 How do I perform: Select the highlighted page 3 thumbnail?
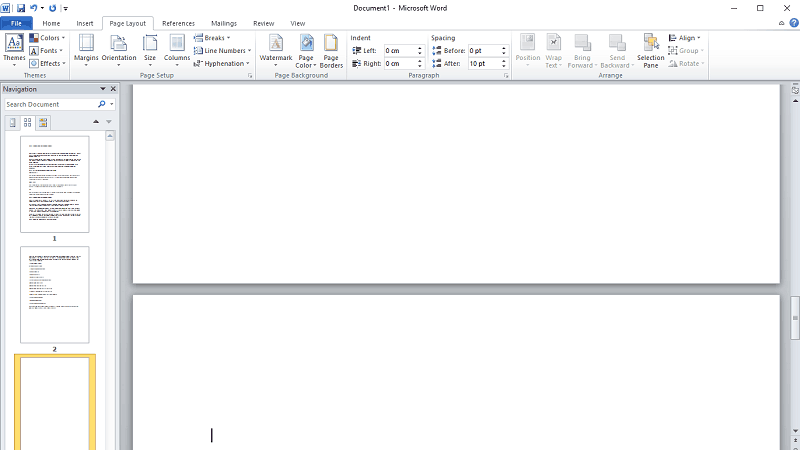pyautogui.click(x=55, y=402)
